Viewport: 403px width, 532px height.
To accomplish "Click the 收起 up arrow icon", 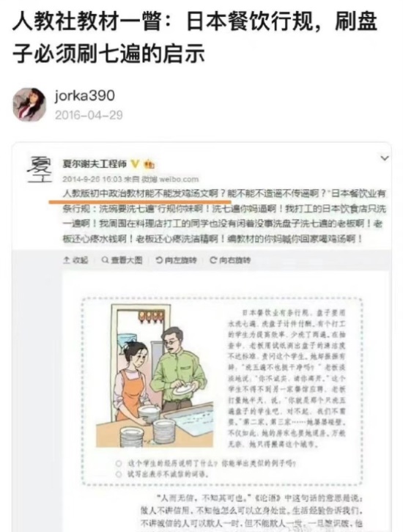I will (x=67, y=260).
